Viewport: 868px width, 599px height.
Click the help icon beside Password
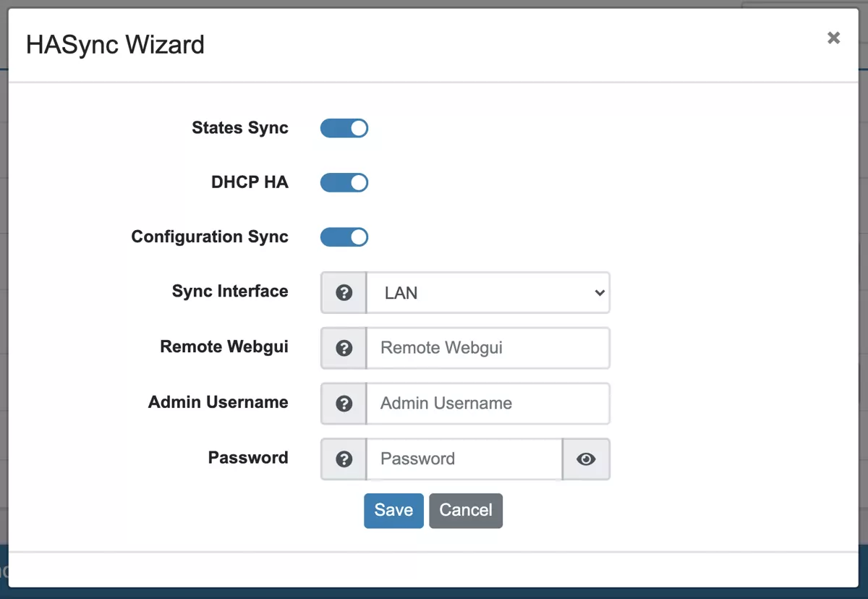pos(343,459)
